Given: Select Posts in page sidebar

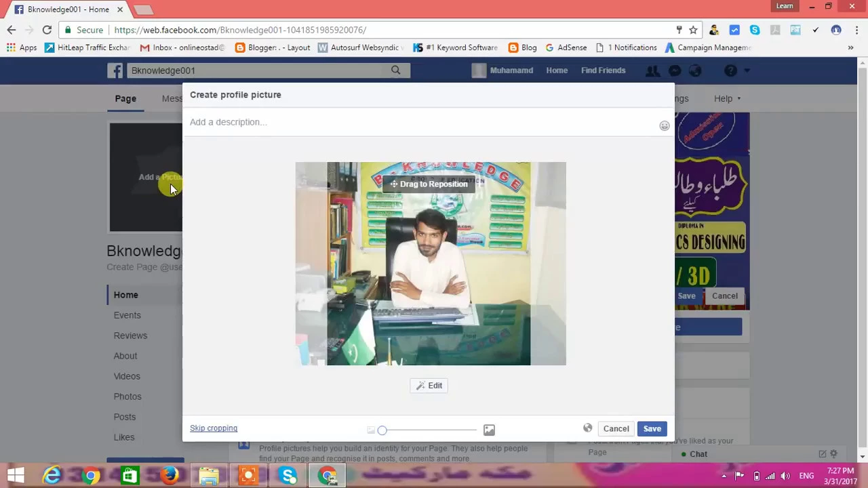Looking at the screenshot, I should 125,417.
